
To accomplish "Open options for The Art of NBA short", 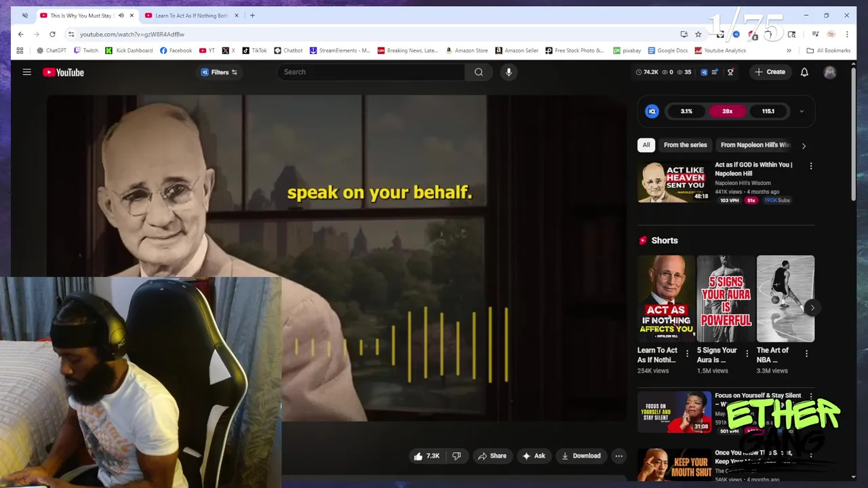I will point(806,354).
